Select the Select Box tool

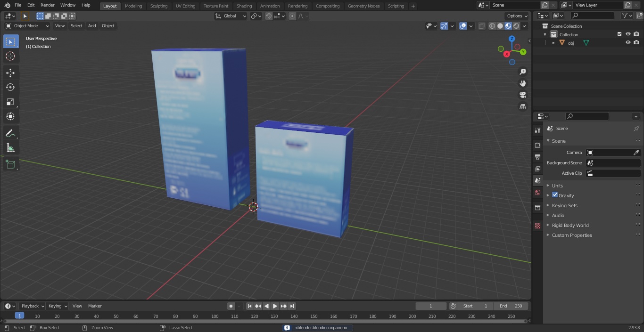click(10, 42)
